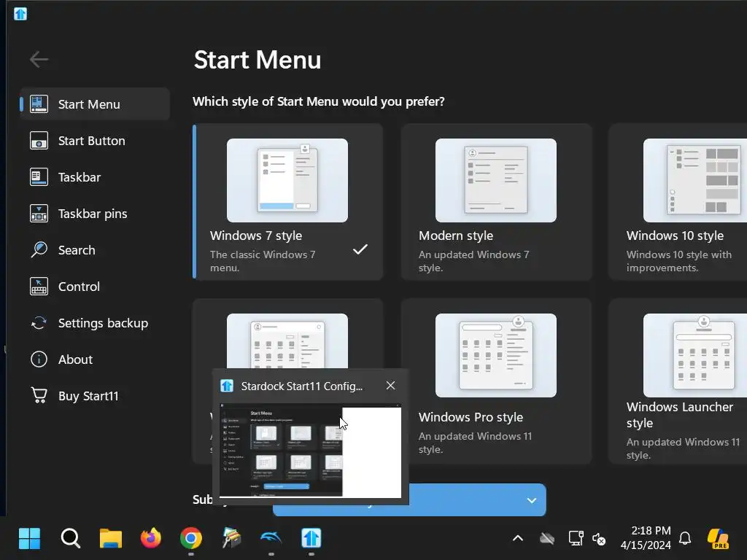Click the Taskbar pins sidebar icon

[39, 214]
